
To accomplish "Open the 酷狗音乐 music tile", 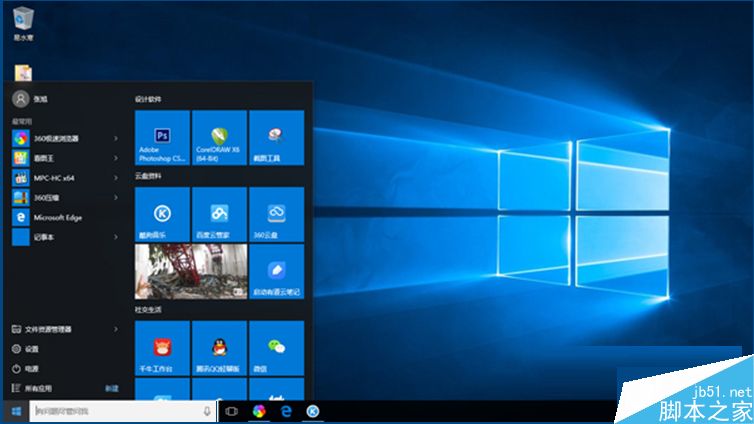I will (x=162, y=213).
